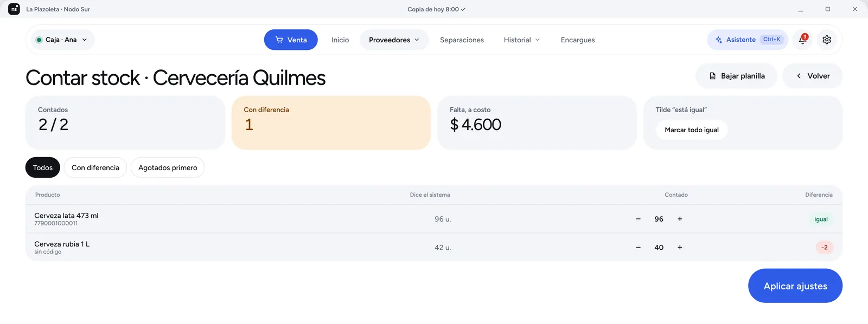Click 'sin código' label
The image size is (868, 324).
tap(48, 252)
